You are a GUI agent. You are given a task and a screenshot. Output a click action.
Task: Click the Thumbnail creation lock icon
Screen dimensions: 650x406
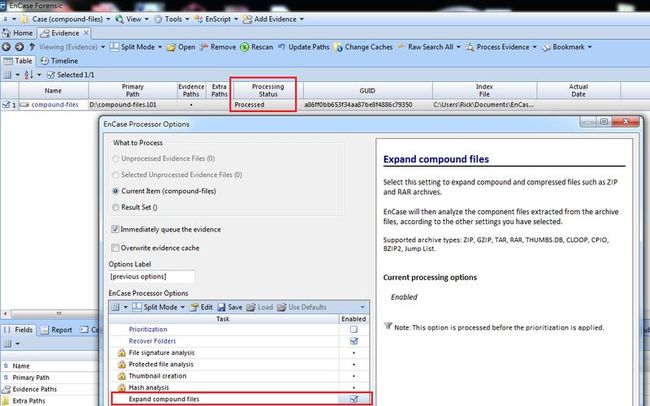[121, 376]
